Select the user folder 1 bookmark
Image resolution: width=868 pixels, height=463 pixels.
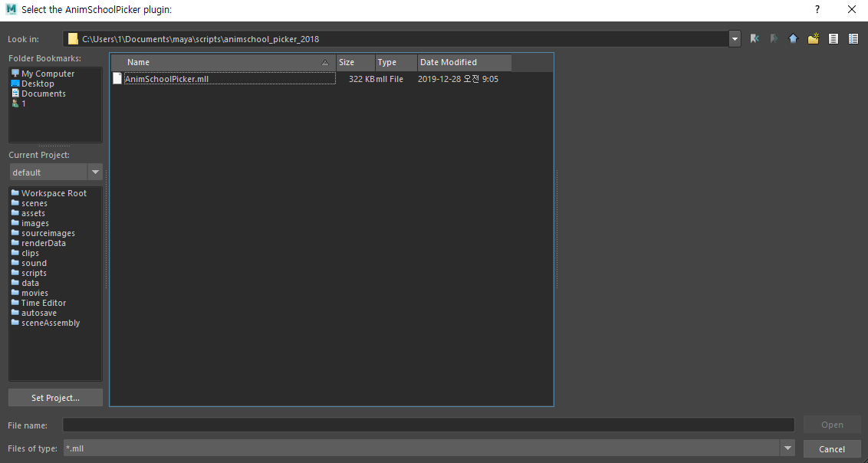(x=23, y=103)
